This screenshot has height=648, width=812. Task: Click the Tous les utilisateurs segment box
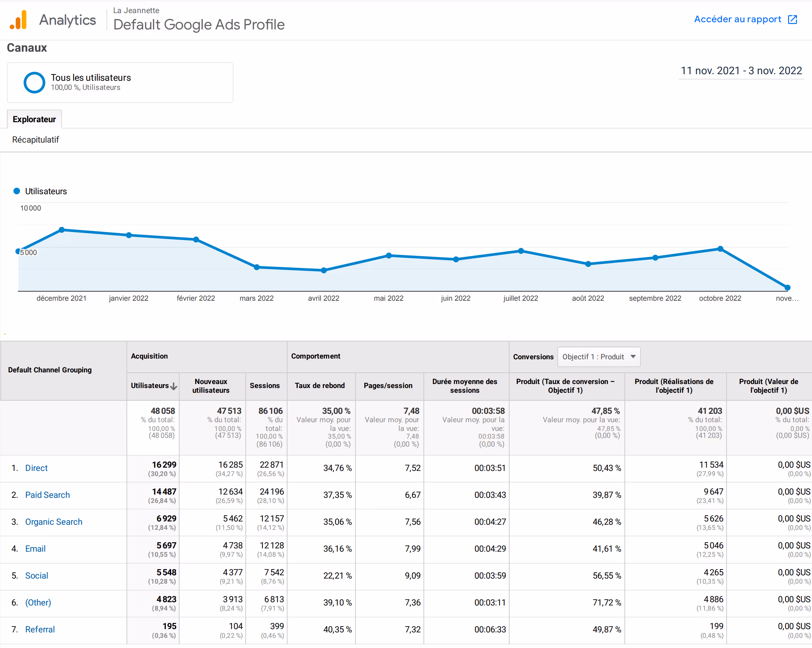tap(120, 83)
